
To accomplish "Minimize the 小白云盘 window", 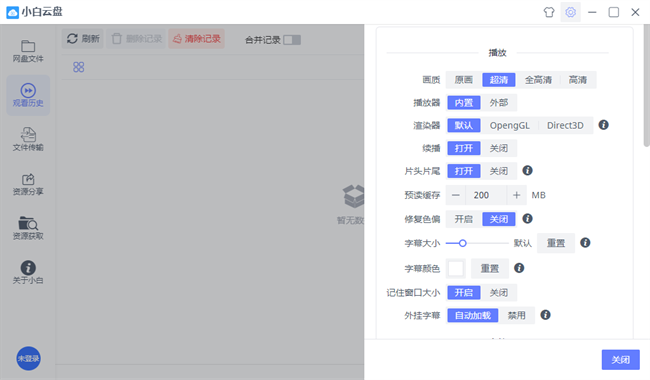I will pyautogui.click(x=592, y=12).
